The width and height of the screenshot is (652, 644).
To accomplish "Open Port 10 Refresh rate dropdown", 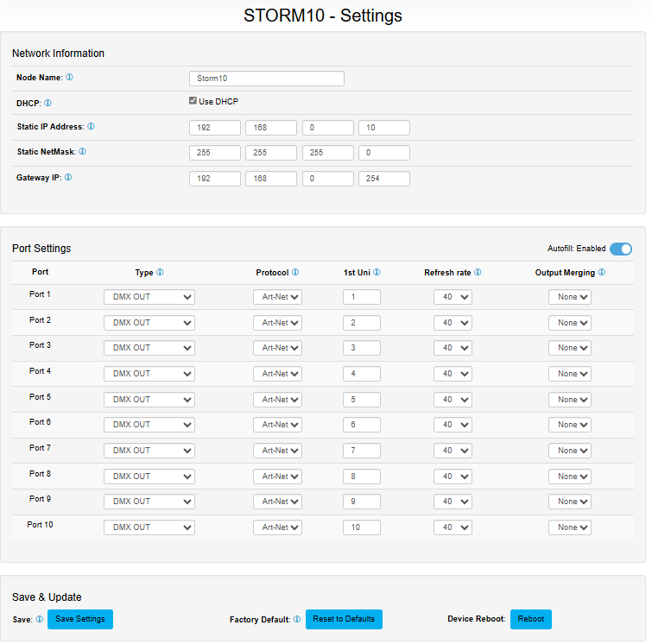I will pyautogui.click(x=453, y=527).
